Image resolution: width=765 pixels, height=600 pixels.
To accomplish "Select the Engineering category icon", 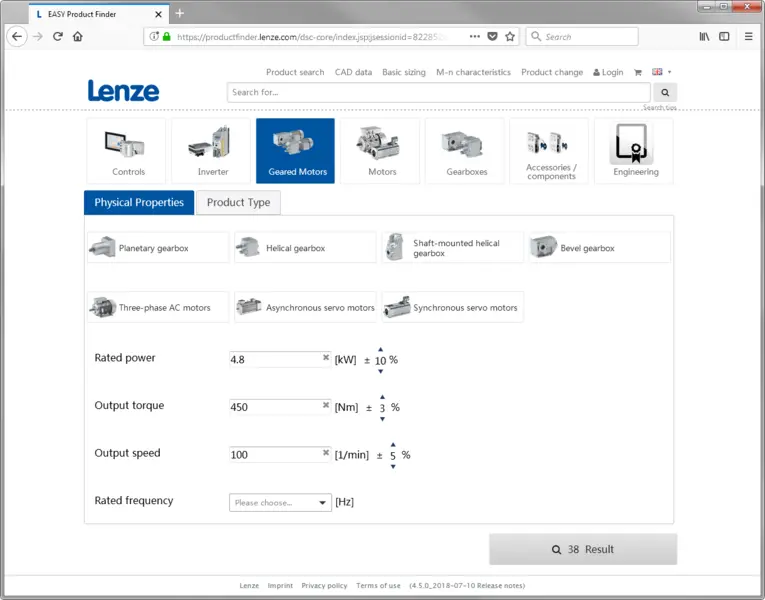I will 635,151.
